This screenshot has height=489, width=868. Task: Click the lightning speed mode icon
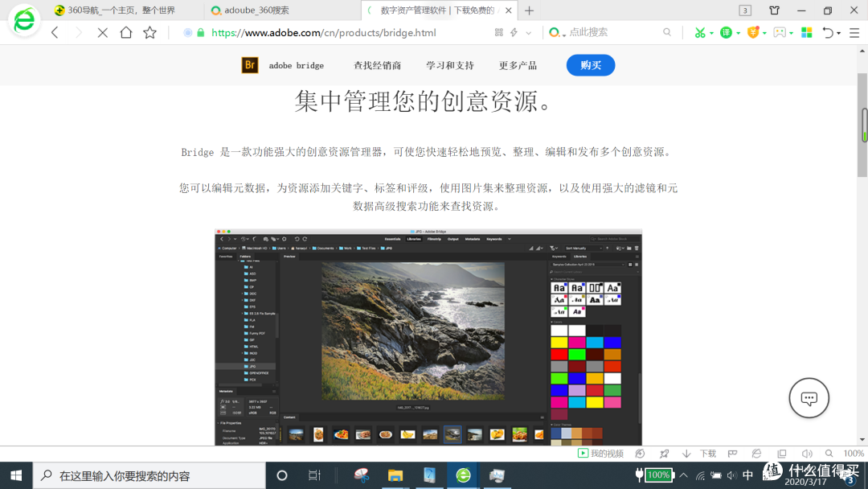pyautogui.click(x=514, y=33)
